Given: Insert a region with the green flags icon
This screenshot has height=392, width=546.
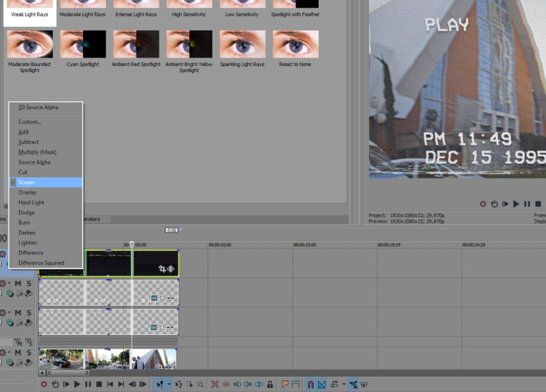Looking at the screenshot, I should 296,384.
